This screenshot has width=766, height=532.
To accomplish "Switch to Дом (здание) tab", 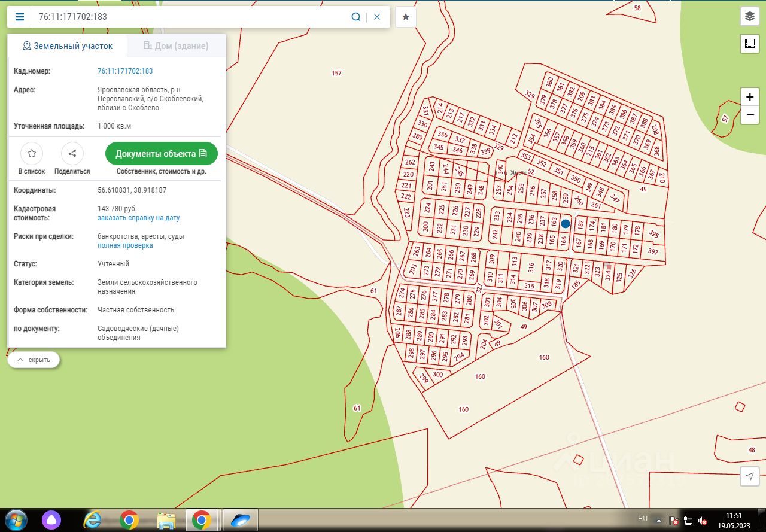I will [176, 46].
